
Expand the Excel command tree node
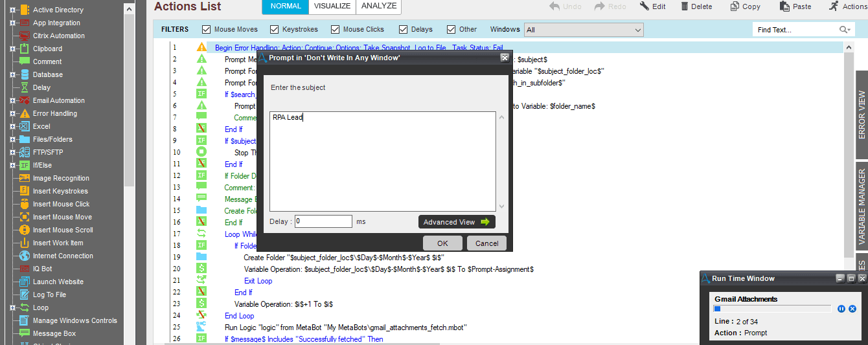12,126
